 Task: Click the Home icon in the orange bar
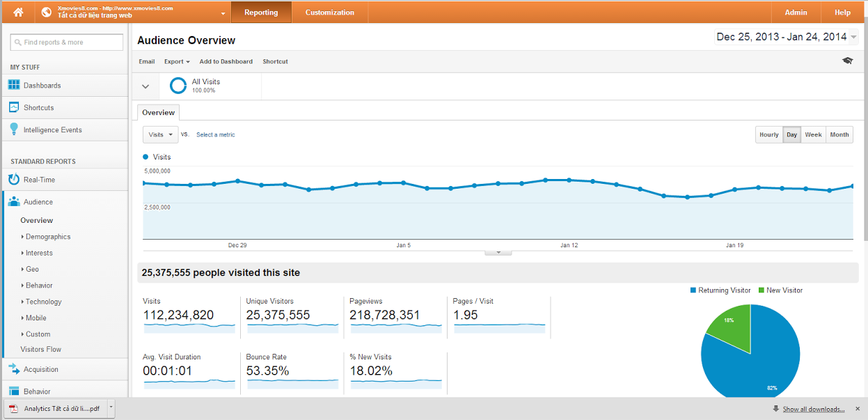(18, 12)
